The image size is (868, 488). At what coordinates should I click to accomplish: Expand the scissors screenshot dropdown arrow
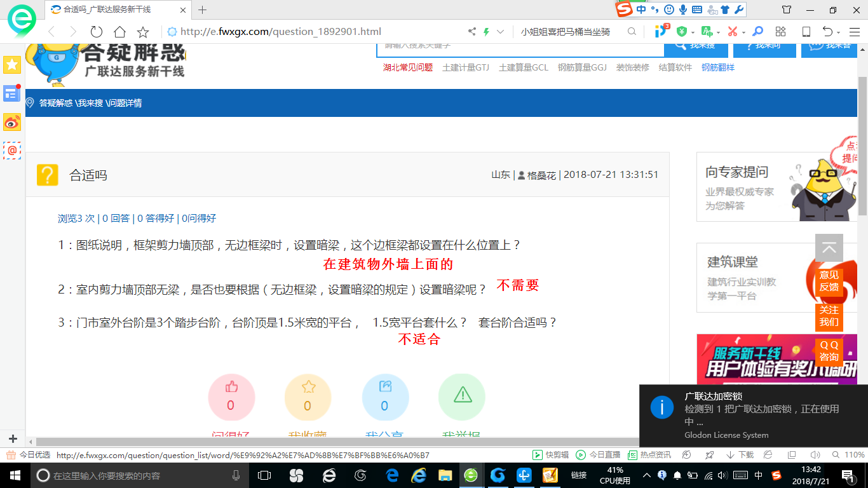point(743,32)
